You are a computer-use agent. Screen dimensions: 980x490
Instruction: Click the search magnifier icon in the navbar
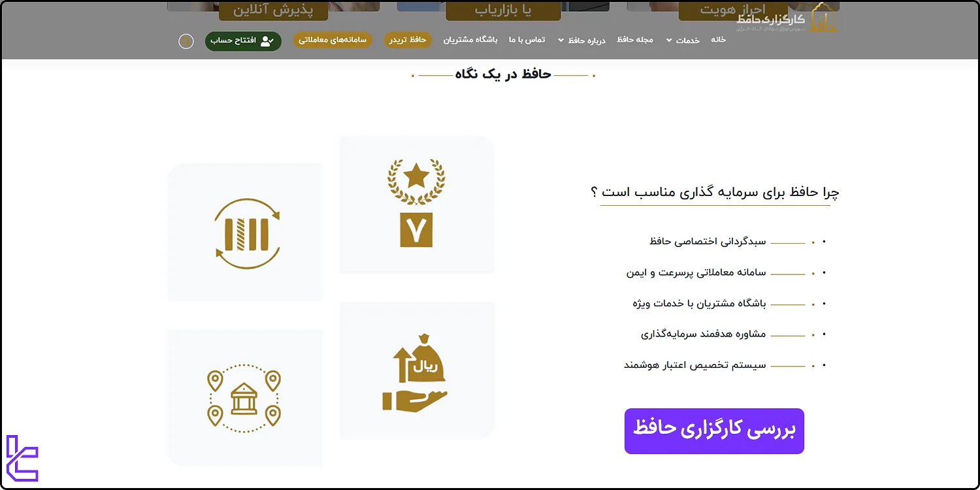point(186,41)
